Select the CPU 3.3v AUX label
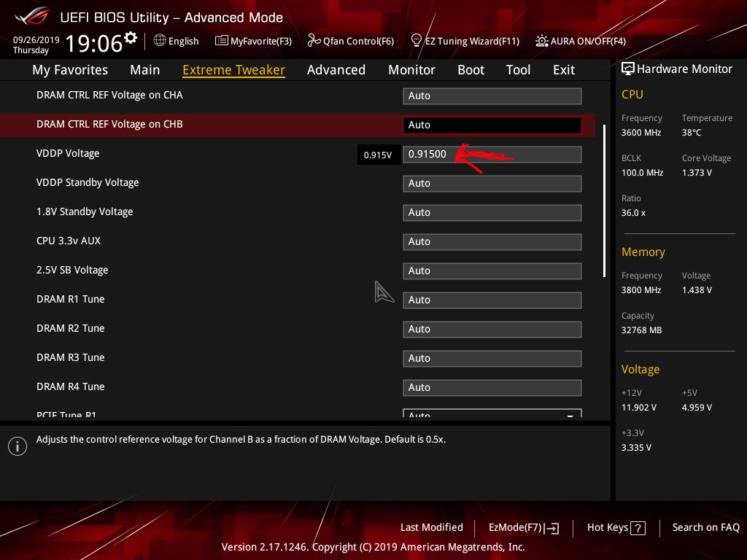The image size is (747, 560). point(69,241)
